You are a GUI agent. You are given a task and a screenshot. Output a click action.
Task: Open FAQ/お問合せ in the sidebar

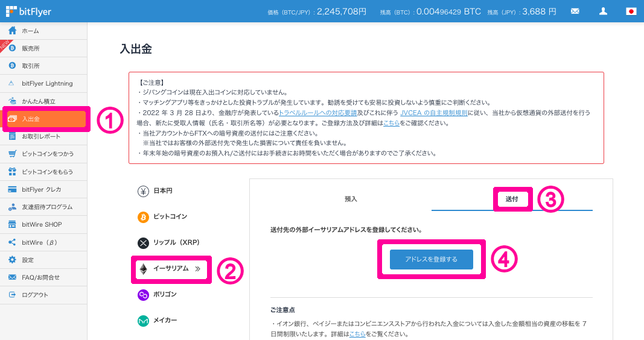tap(43, 277)
